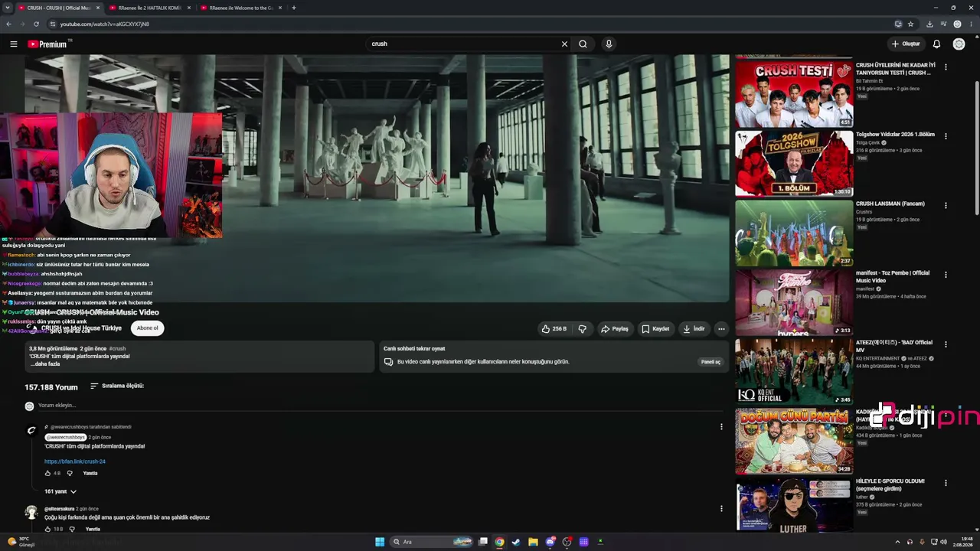Open options for manifest Toz Pembe suggestion
The width and height of the screenshot is (980, 551).
(x=946, y=275)
